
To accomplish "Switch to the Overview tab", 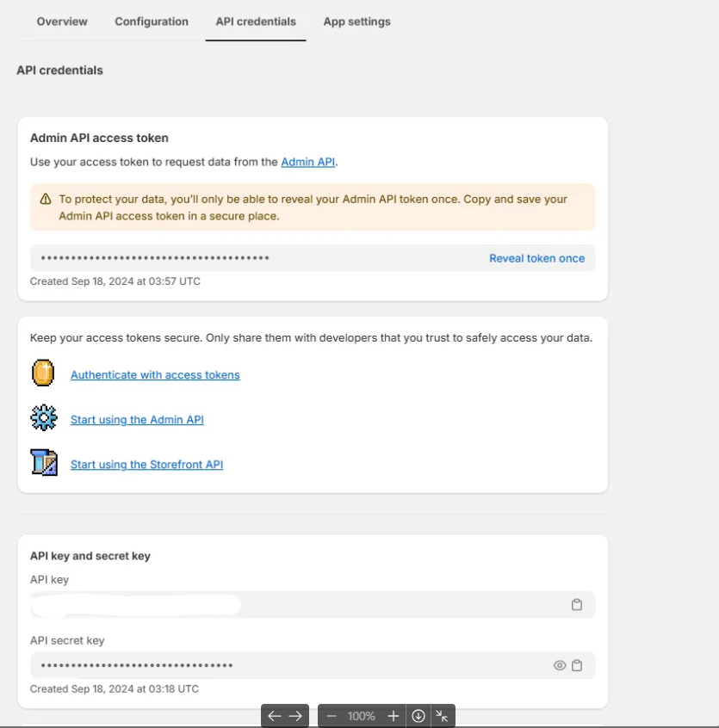I will coord(62,22).
